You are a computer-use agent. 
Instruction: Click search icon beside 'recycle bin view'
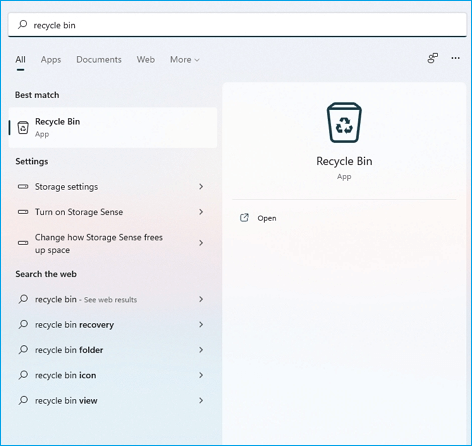coord(23,400)
